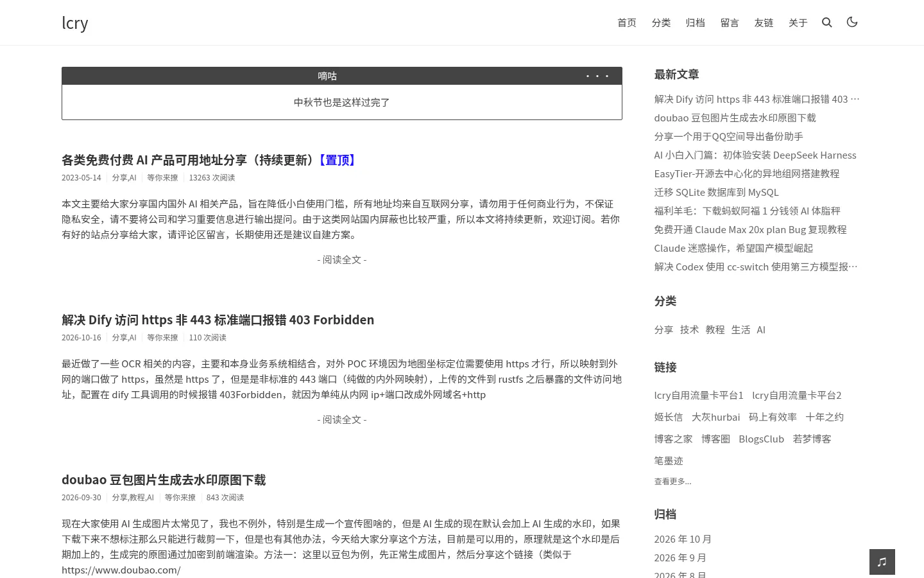This screenshot has height=578, width=924.
Task: Expand links with 查看更多...
Action: [672, 482]
